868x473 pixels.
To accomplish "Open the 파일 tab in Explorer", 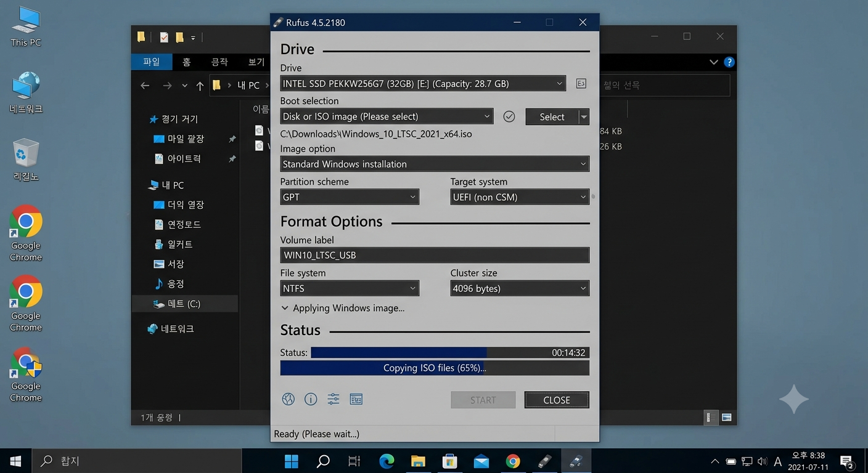I will 151,62.
